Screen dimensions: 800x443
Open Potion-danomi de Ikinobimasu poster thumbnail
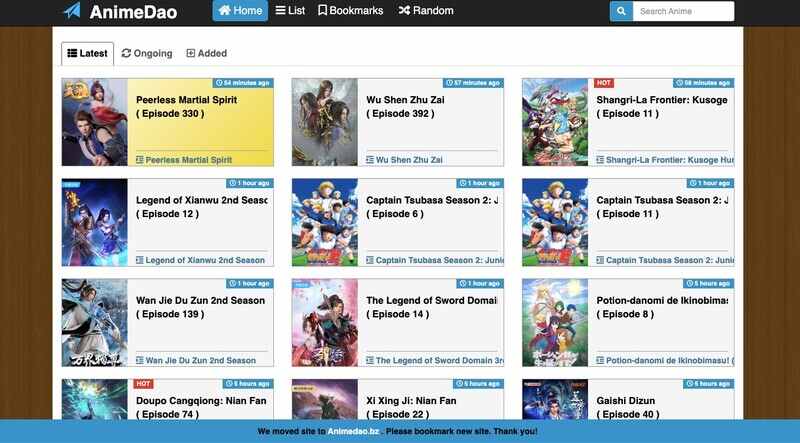pyautogui.click(x=555, y=323)
